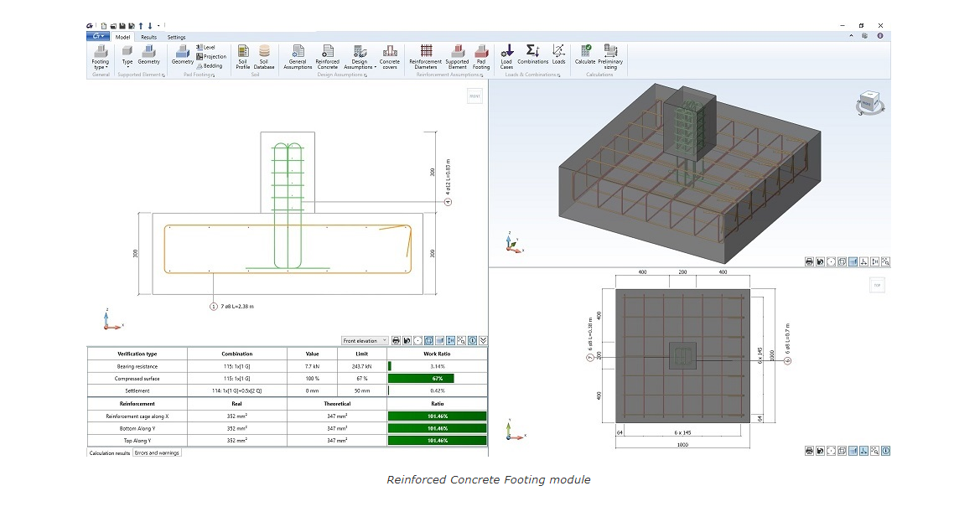
Task: Open Preliminary sizing
Action: click(x=610, y=56)
